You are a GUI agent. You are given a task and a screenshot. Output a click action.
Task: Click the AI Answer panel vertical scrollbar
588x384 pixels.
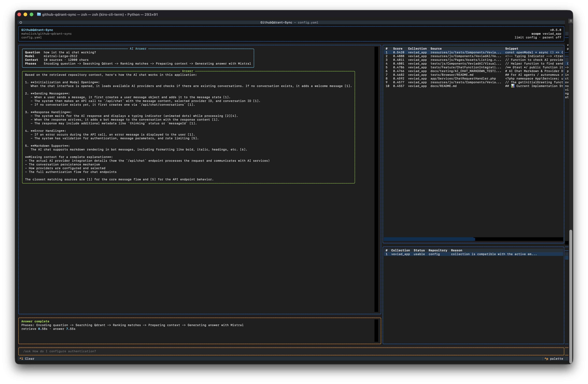[376, 179]
